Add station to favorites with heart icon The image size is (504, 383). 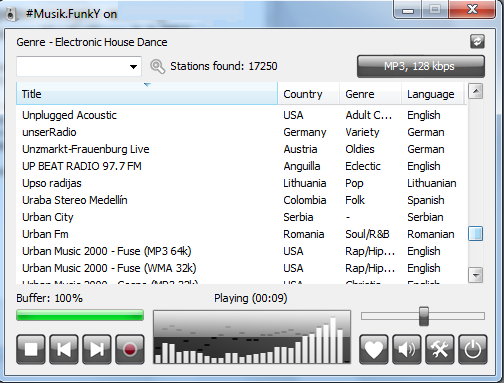(x=374, y=349)
